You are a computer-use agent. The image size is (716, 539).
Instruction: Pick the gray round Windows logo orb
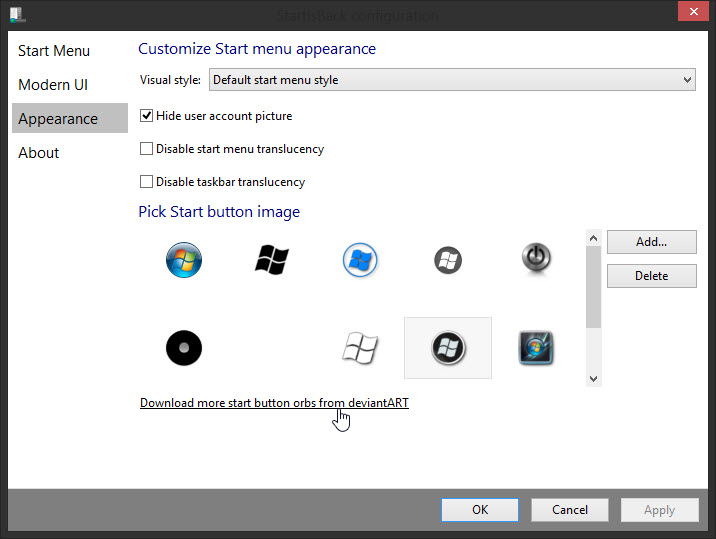pyautogui.click(x=448, y=260)
